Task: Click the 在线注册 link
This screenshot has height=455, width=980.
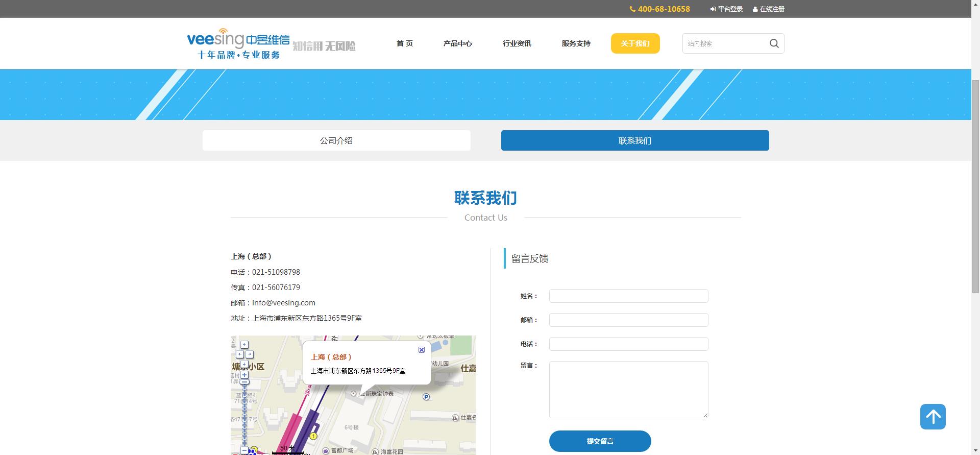Action: tap(769, 9)
